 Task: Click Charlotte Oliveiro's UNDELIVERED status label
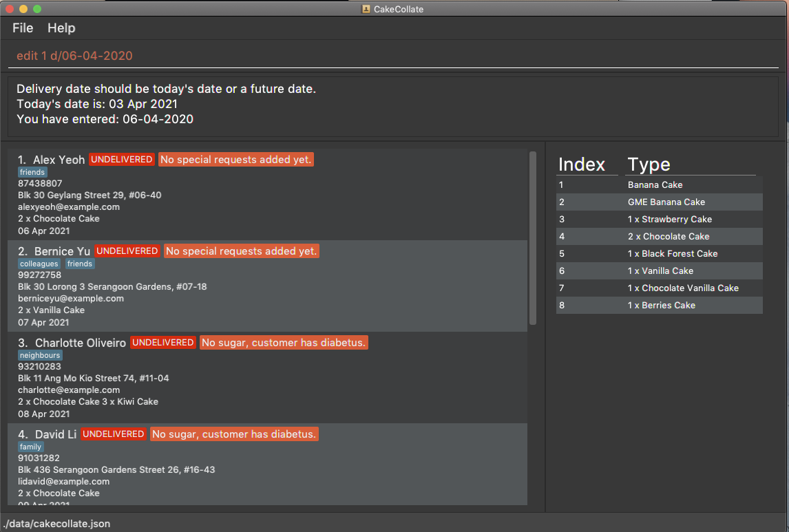[x=163, y=343]
